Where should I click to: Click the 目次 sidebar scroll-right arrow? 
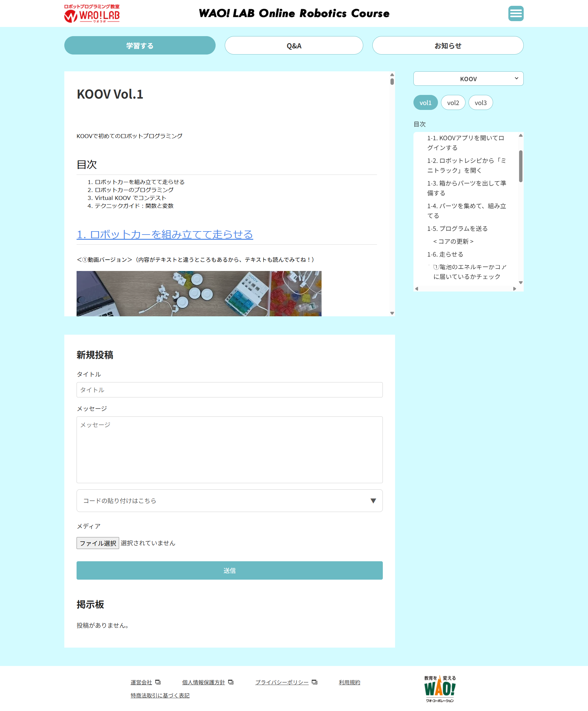pyautogui.click(x=514, y=289)
